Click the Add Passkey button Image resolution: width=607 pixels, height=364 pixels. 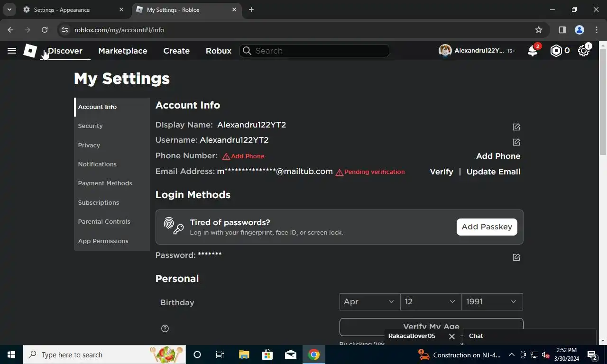(487, 227)
